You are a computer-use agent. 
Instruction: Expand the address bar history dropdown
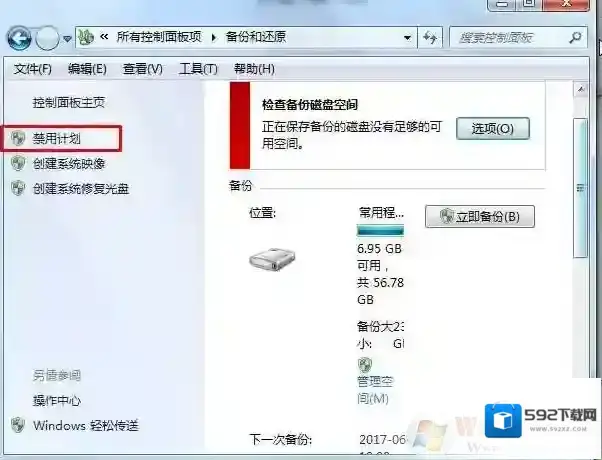pos(407,38)
